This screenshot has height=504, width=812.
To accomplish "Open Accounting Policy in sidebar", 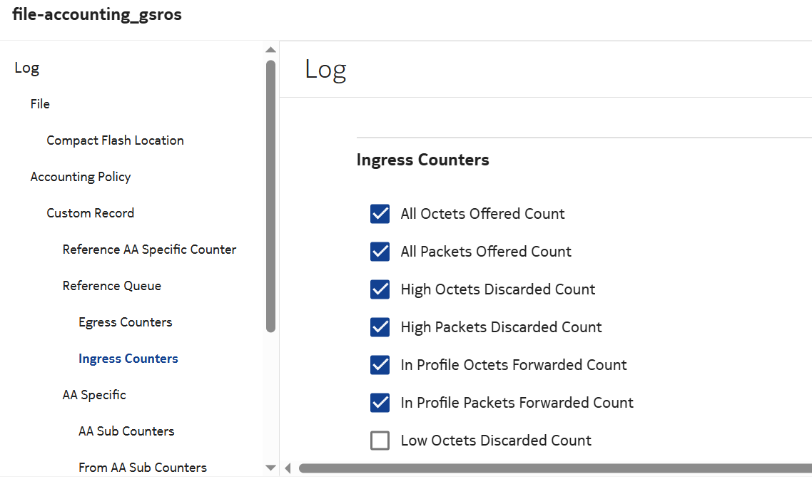I will [x=81, y=177].
